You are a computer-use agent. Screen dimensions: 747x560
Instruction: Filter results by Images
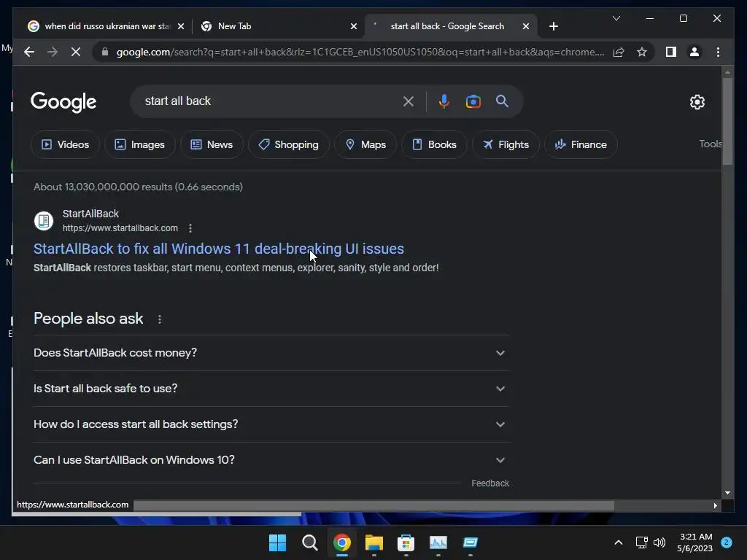(139, 144)
